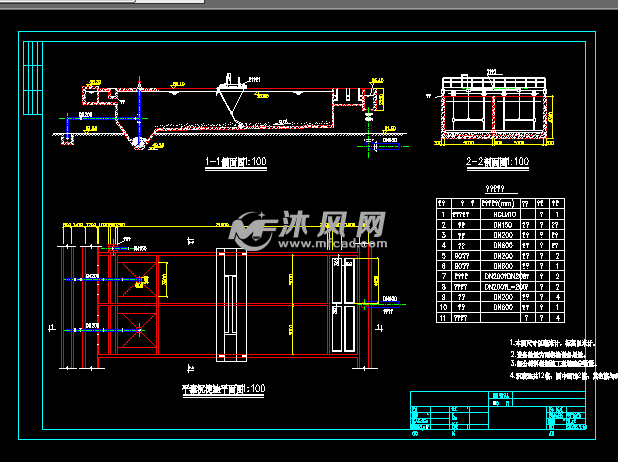Select the railing at the top of the 2-2 section

tap(494, 84)
